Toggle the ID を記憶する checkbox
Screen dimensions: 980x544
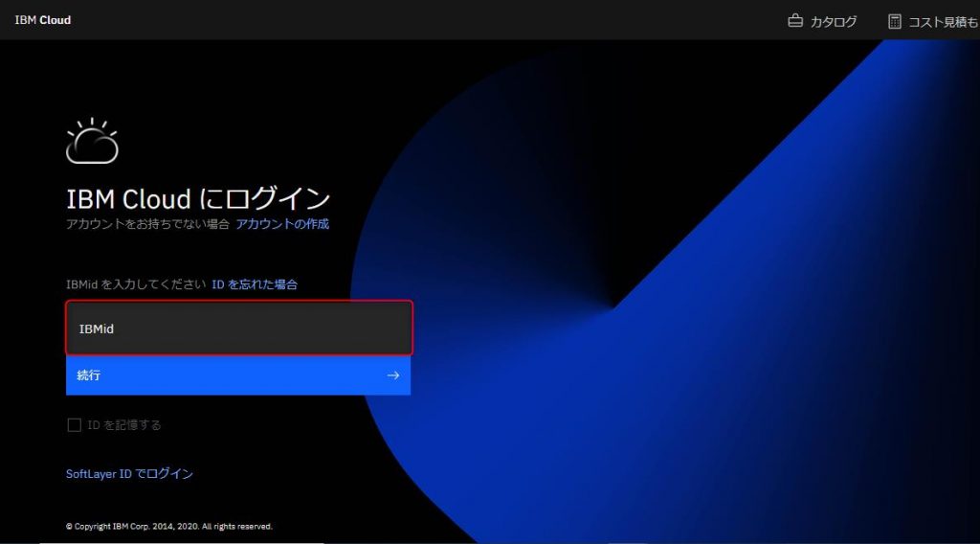click(x=75, y=425)
